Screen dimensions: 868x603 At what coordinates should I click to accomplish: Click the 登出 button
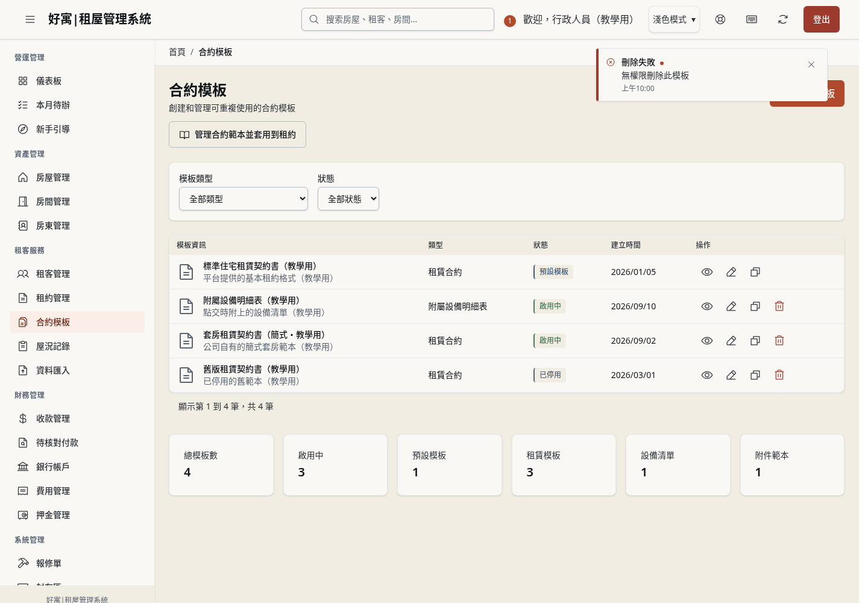(x=821, y=19)
